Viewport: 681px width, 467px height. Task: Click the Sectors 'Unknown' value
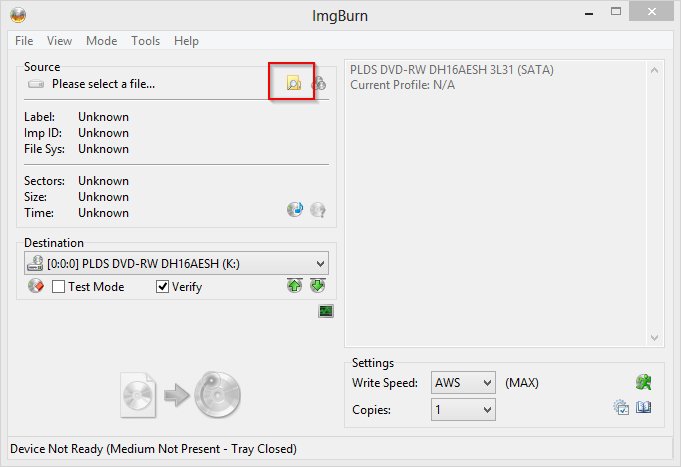point(103,181)
